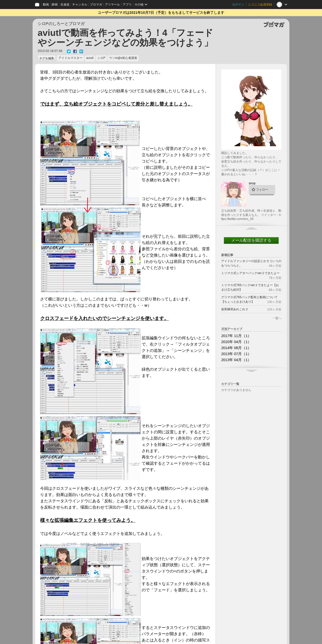
Task: Collapse profile section via handle below bio
Action: [251, 228]
